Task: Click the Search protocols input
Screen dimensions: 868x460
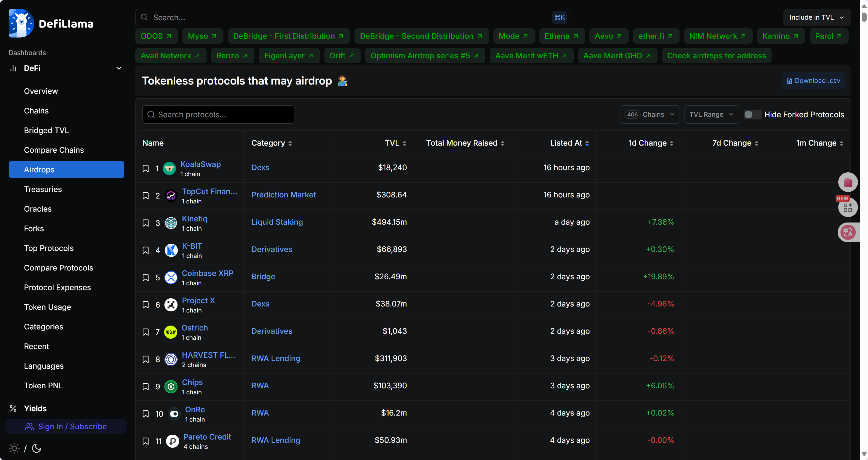Action: [218, 115]
